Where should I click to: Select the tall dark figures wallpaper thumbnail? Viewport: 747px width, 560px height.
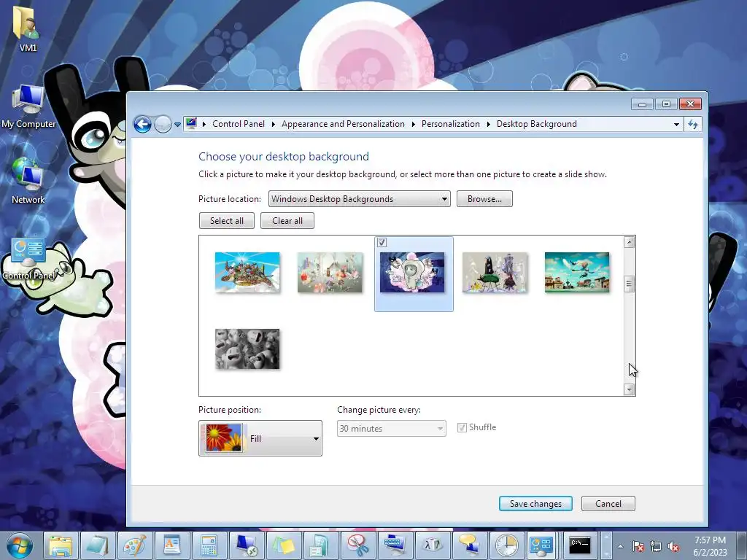[x=495, y=272]
